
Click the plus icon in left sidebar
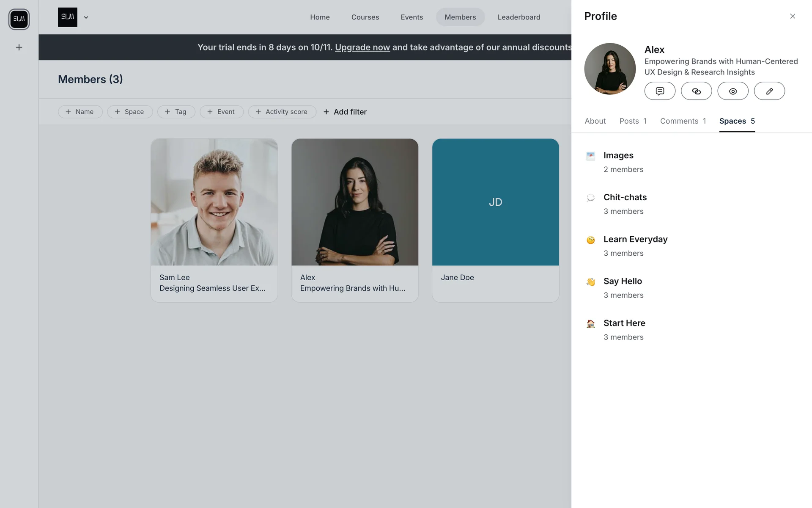[x=19, y=47]
